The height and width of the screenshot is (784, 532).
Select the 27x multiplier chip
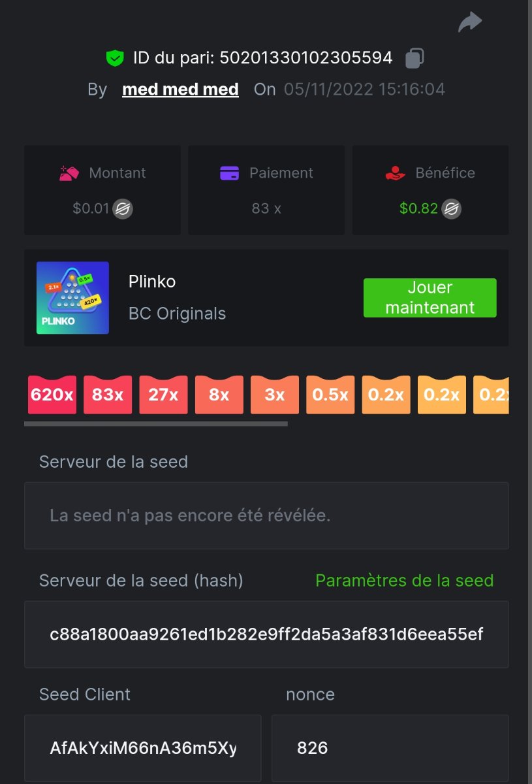click(x=163, y=395)
